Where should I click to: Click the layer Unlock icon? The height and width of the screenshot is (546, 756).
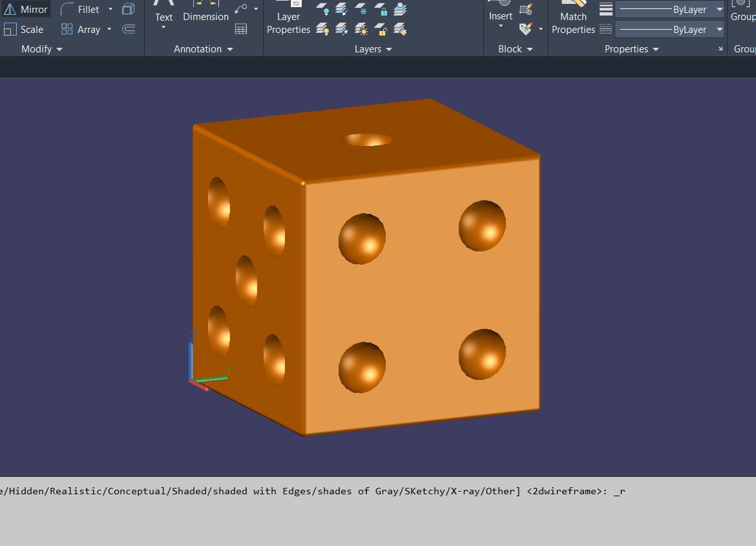click(x=381, y=30)
